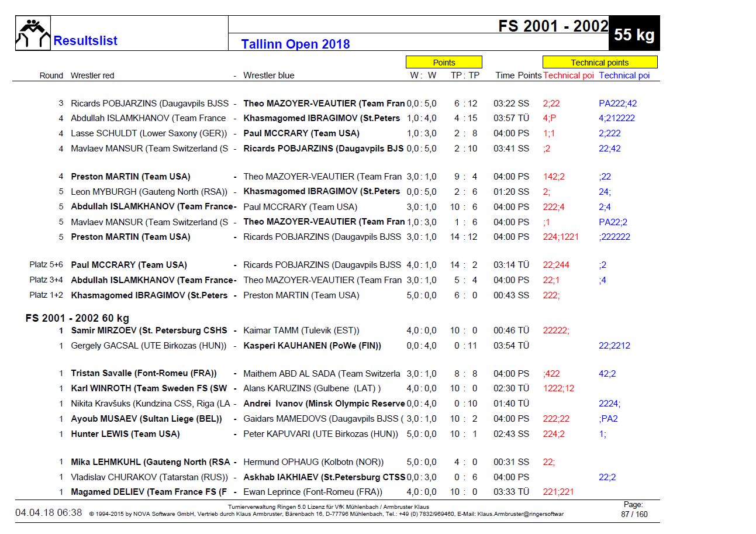Image resolution: width=756 pixels, height=534 pixels.
Task: Click the Wrestler blue column header
Action: click(x=269, y=75)
